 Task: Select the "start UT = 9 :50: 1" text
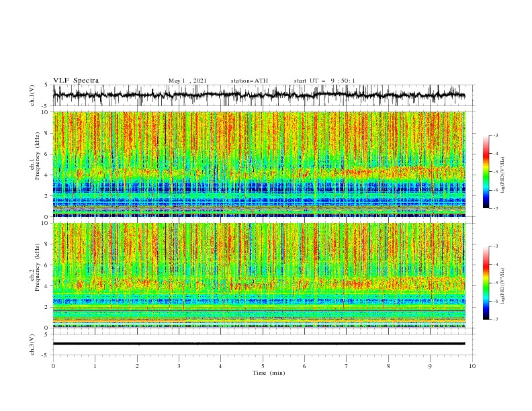click(324, 81)
